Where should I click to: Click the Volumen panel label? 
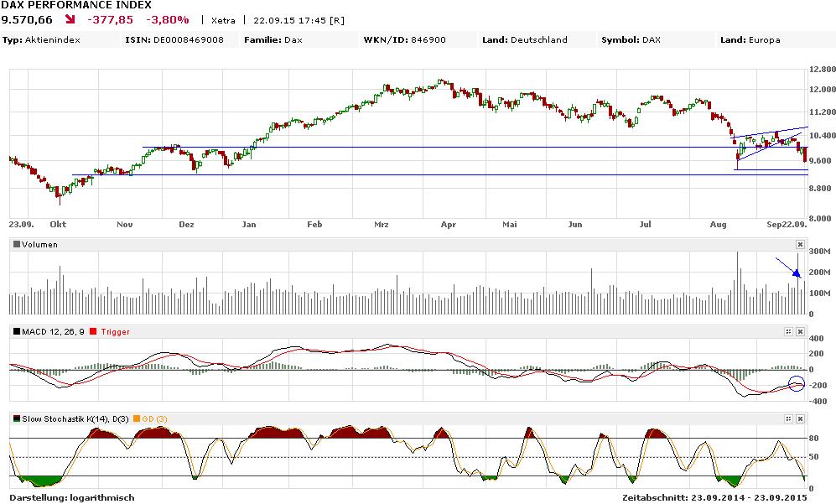pyautogui.click(x=39, y=245)
